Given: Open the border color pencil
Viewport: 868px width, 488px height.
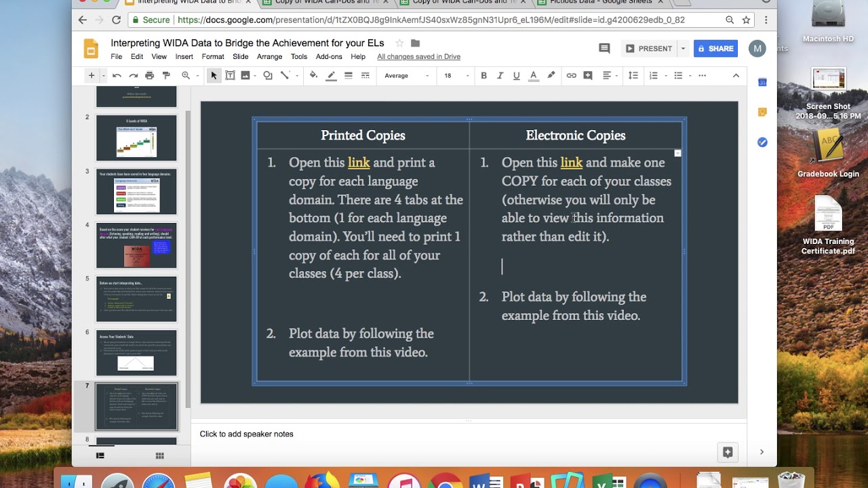Looking at the screenshot, I should (x=331, y=75).
